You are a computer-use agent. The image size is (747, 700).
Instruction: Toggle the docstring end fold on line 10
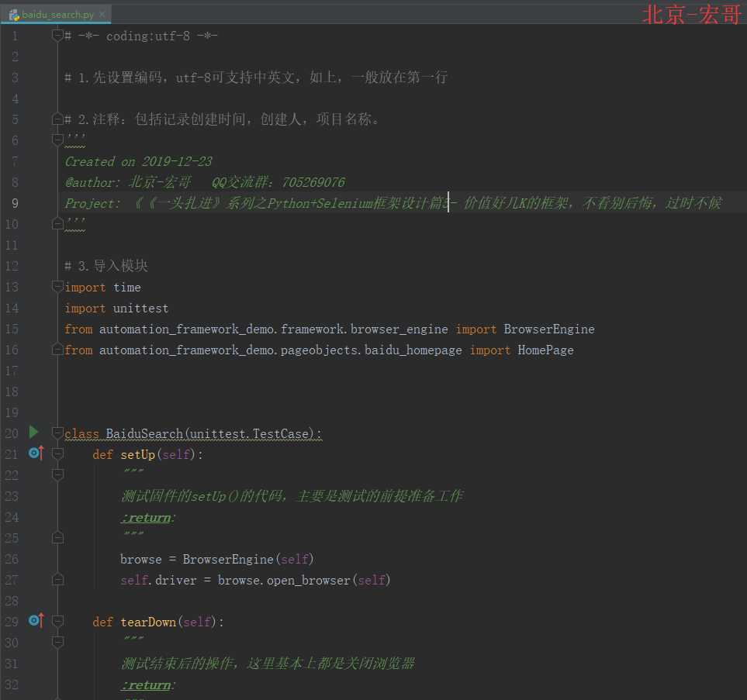click(x=57, y=222)
